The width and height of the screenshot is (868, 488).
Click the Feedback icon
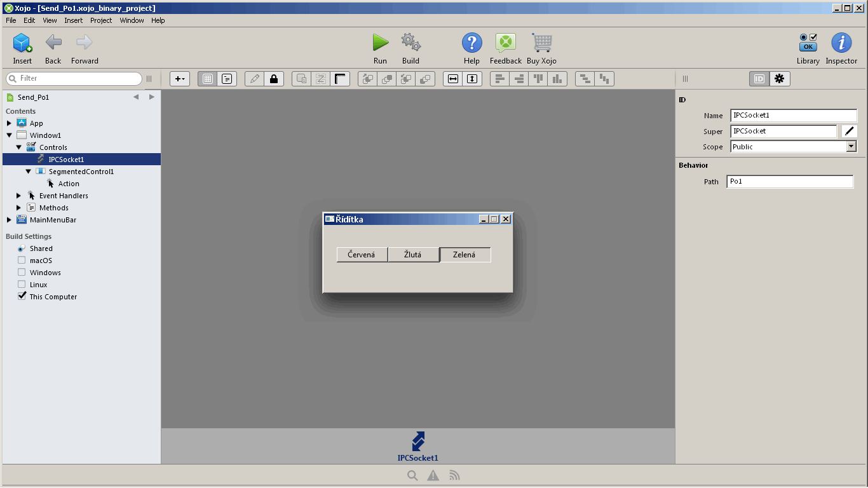coord(505,43)
